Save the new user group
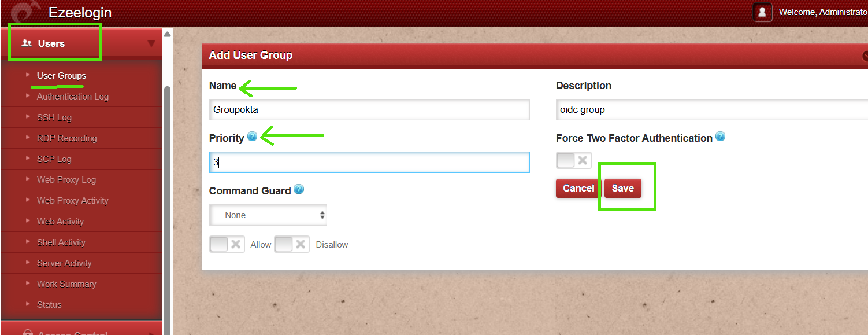The height and width of the screenshot is (335, 868). point(623,188)
